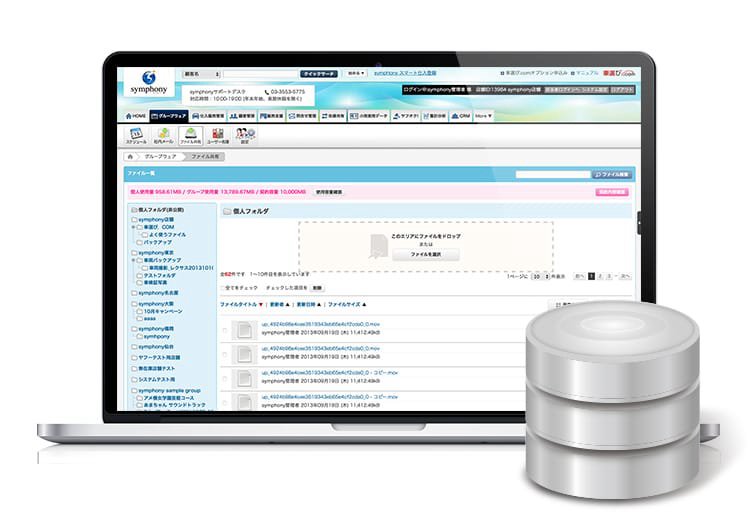Open the 設定 settings icon
Screen dimensions: 750x515
[x=244, y=136]
